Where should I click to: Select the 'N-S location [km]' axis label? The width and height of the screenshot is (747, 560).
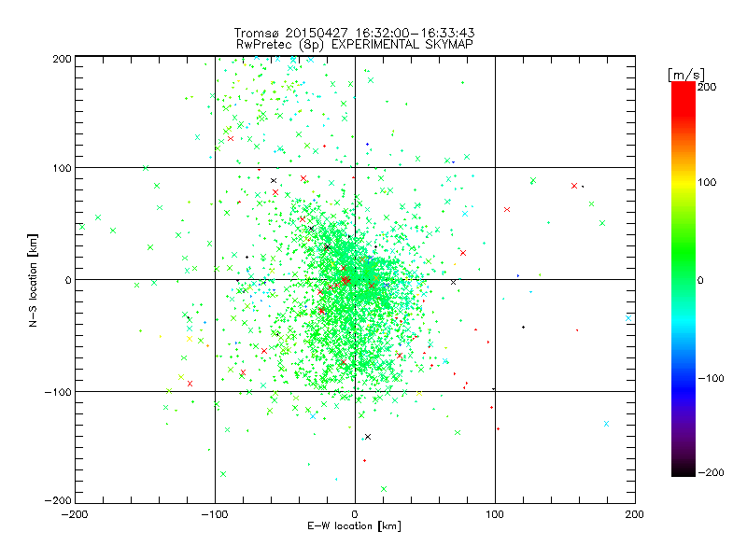click(33, 281)
